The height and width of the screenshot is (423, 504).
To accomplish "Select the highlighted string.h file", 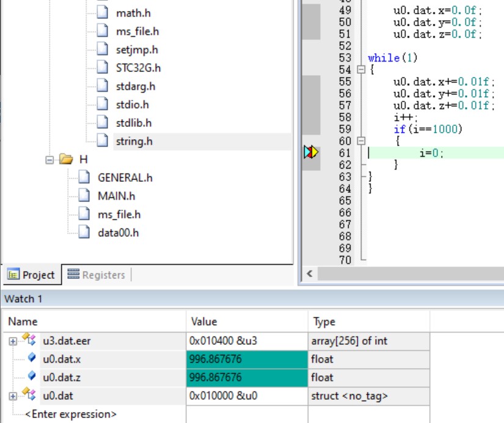I will tap(134, 142).
